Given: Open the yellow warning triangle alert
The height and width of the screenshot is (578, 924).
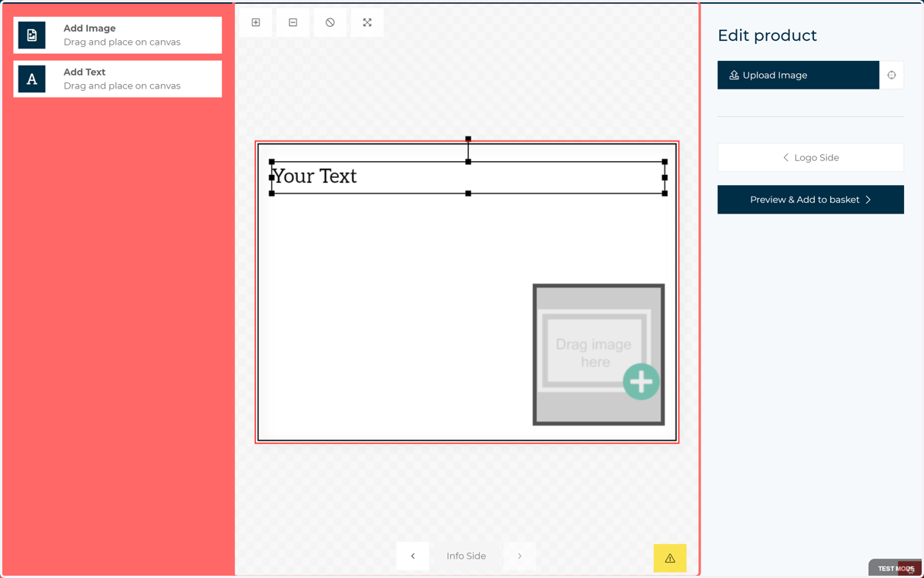Looking at the screenshot, I should point(670,558).
